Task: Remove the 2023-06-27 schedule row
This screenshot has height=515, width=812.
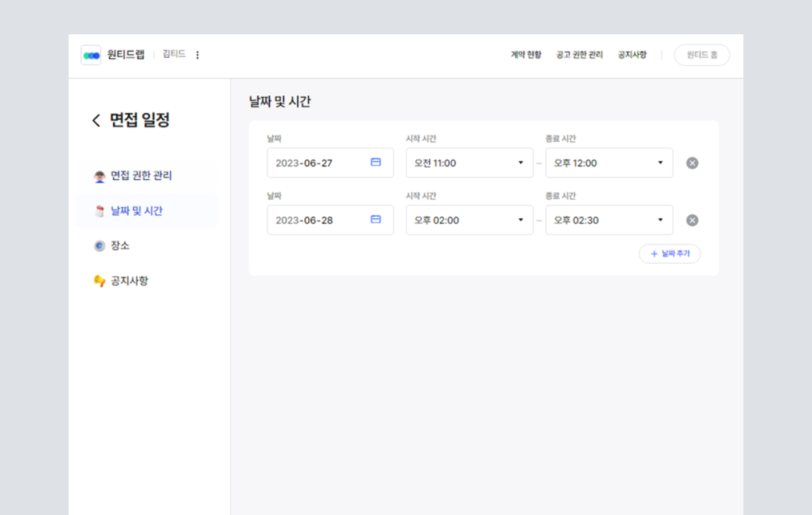Action: pyautogui.click(x=692, y=163)
